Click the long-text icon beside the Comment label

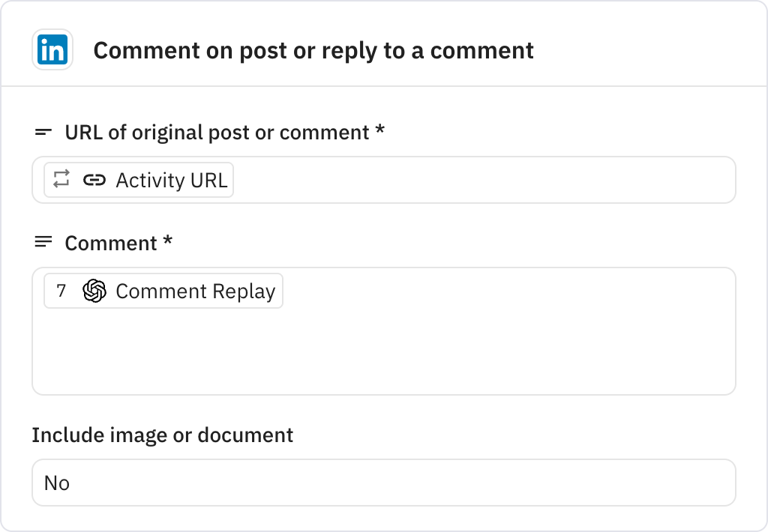coord(42,241)
